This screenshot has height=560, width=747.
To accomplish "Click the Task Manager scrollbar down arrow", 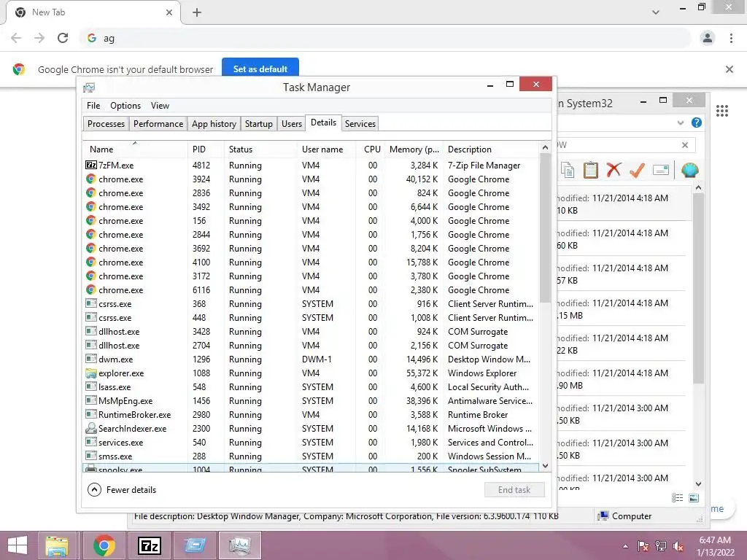I will click(x=546, y=466).
